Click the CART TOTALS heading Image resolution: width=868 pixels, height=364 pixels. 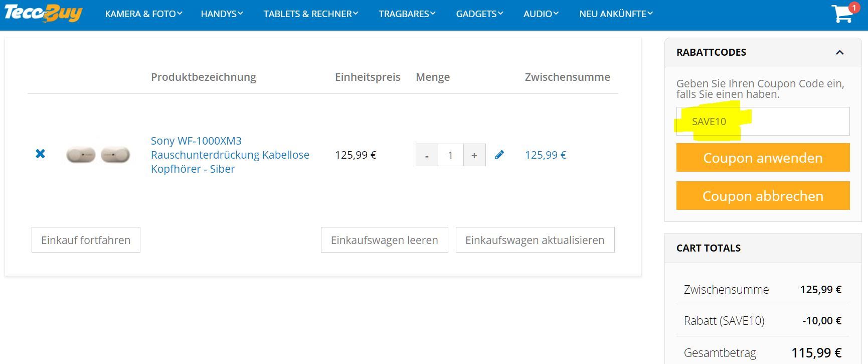point(709,248)
